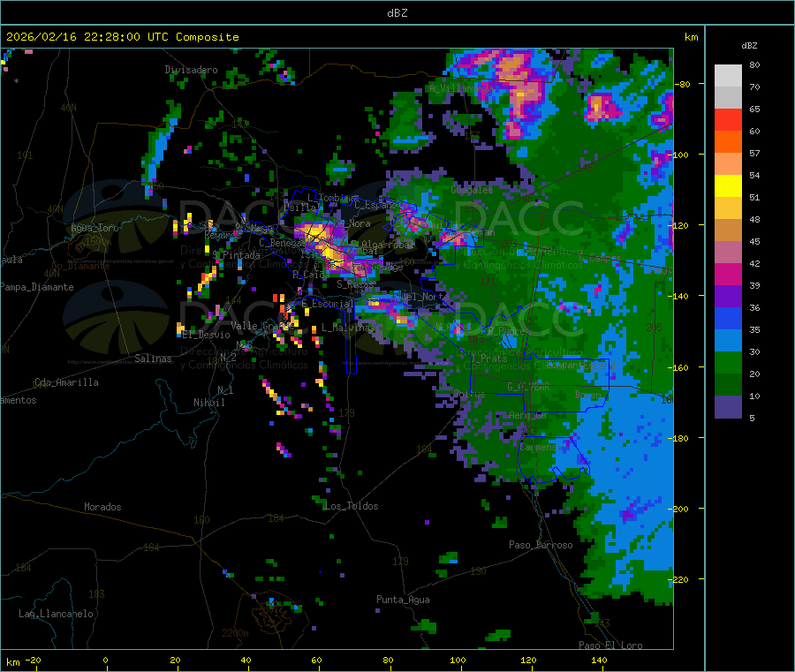
Task: Click the '5' value in the dBZ legend
Action: (x=752, y=418)
